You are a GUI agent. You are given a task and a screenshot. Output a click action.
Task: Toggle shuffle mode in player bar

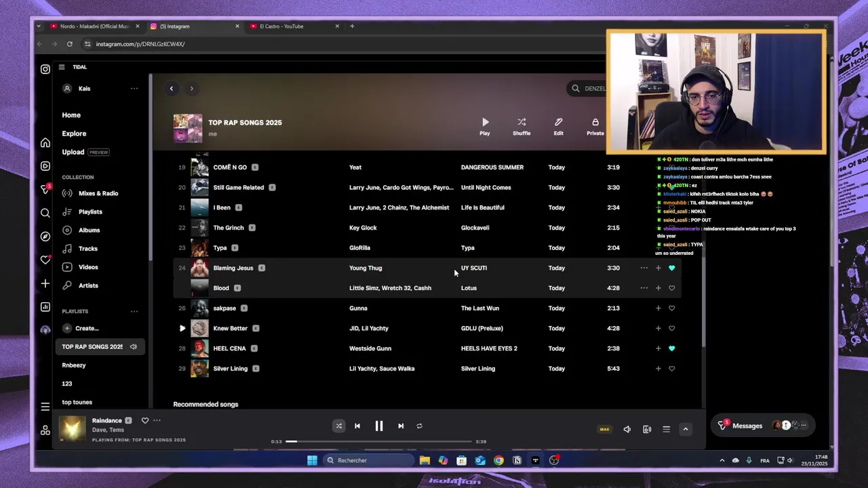[x=338, y=426]
